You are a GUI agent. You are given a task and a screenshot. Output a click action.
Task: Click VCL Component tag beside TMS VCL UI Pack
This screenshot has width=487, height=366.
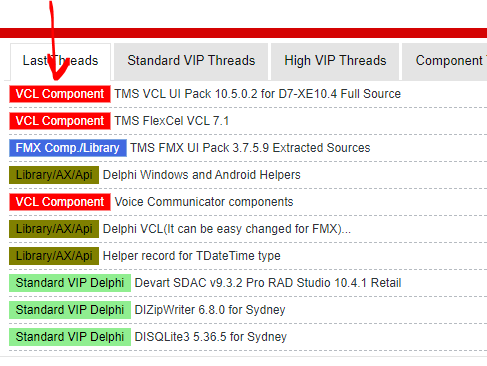point(60,94)
